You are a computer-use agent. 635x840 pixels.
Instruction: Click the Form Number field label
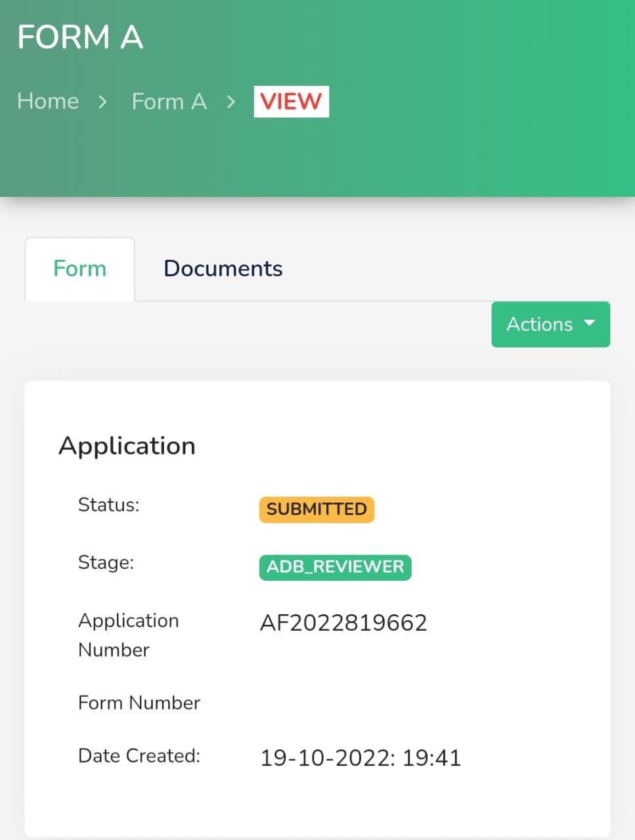click(x=139, y=703)
